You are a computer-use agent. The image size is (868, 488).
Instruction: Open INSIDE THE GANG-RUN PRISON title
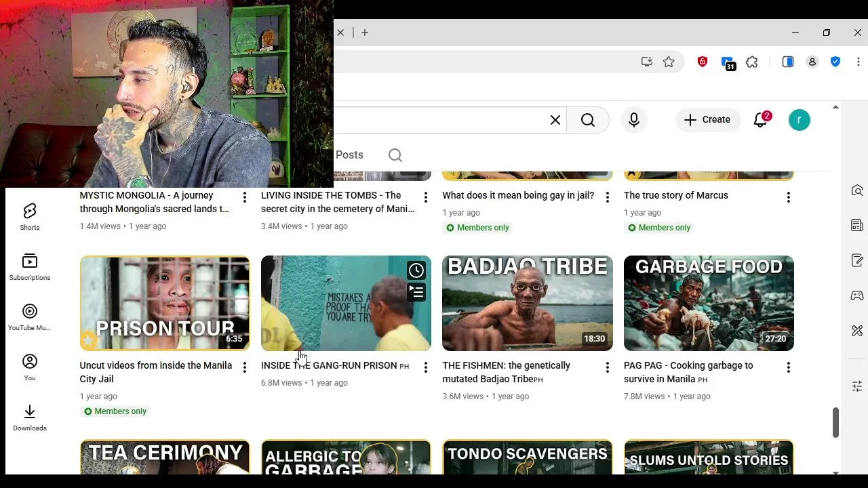click(335, 365)
